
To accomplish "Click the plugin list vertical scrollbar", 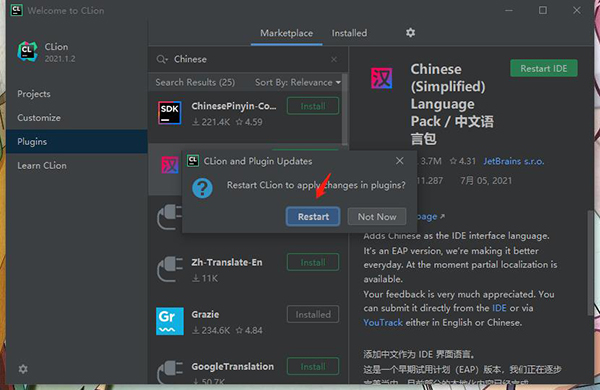I will [x=345, y=109].
